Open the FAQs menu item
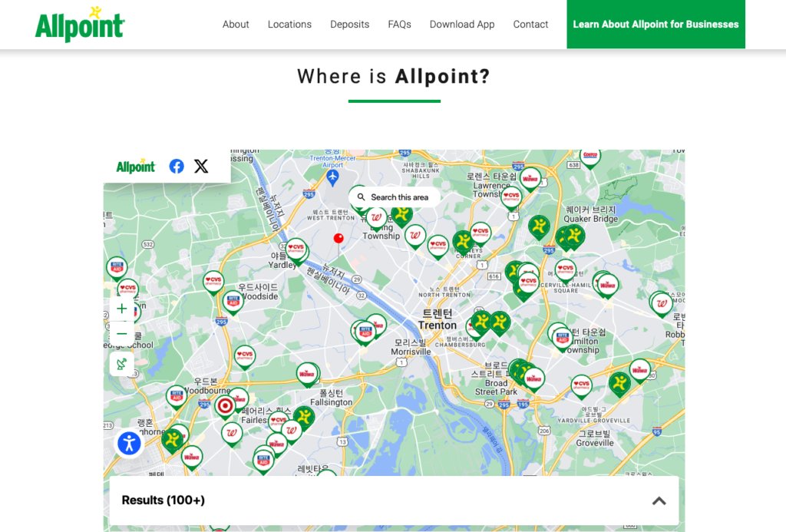The image size is (786, 532). click(x=399, y=24)
